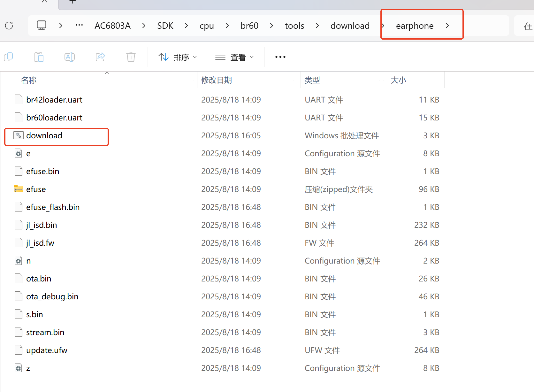Click the file icon of jl_isd.fw
Viewport: 534px width, 392px height.
[19, 243]
